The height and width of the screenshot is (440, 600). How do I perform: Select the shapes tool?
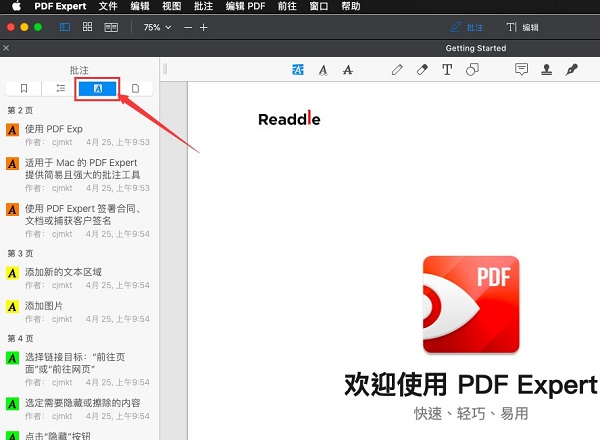point(472,70)
